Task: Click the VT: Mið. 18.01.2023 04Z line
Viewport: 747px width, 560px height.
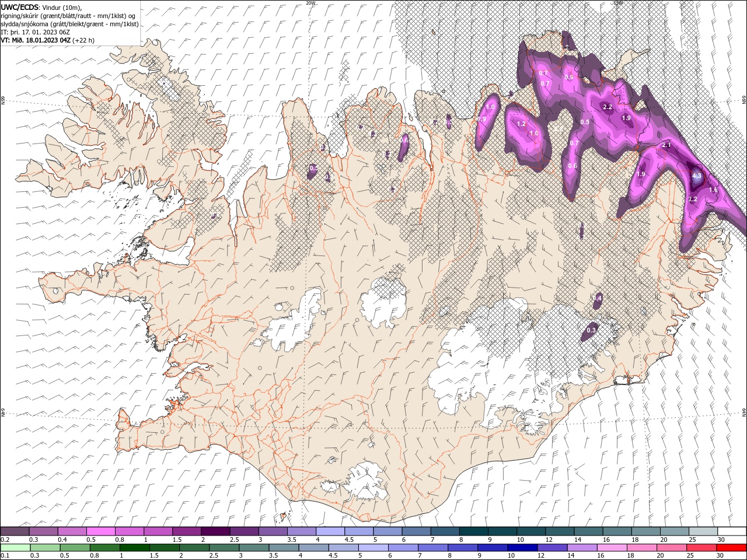Action: click(x=47, y=40)
